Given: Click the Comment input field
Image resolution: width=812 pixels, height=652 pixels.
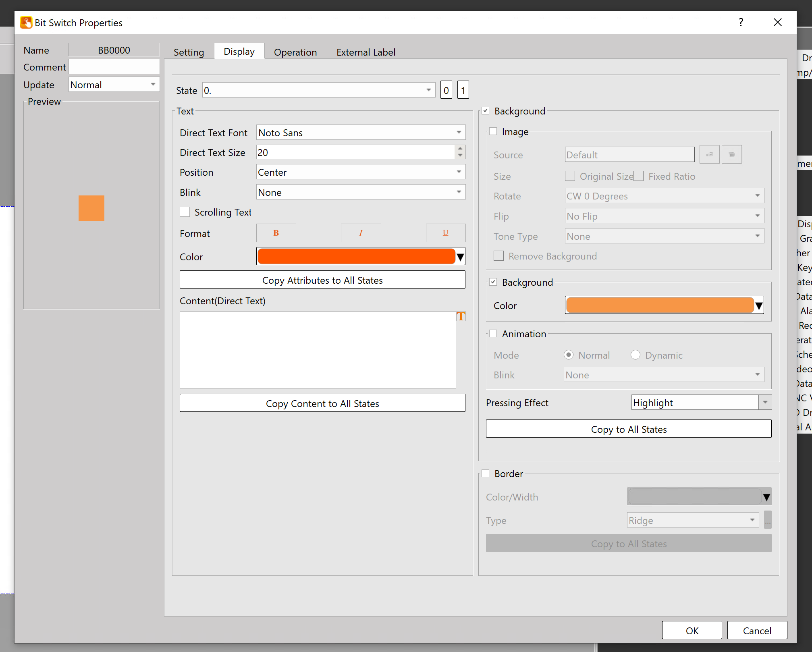Looking at the screenshot, I should point(114,67).
